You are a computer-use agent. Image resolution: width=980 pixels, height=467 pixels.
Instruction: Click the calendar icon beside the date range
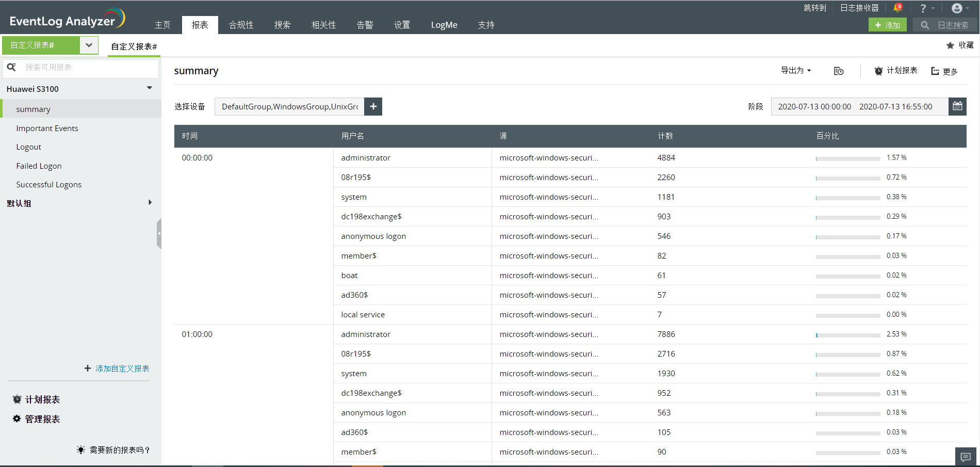[x=957, y=106]
